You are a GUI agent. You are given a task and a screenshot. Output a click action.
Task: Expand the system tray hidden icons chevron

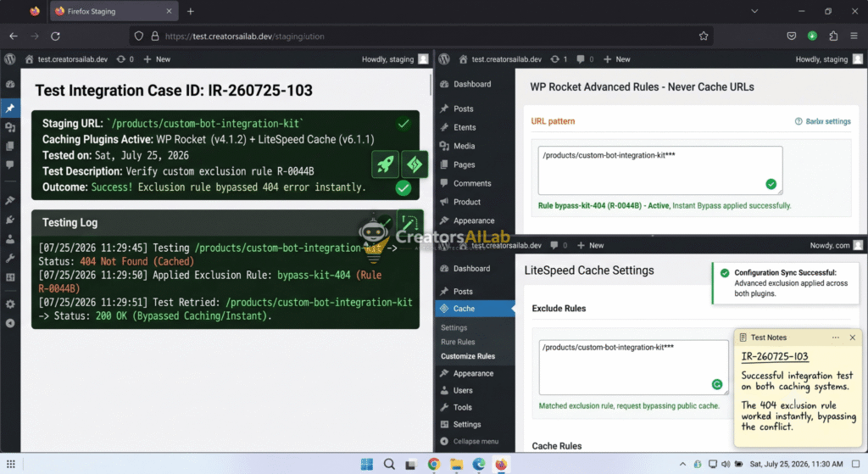[x=682, y=464]
